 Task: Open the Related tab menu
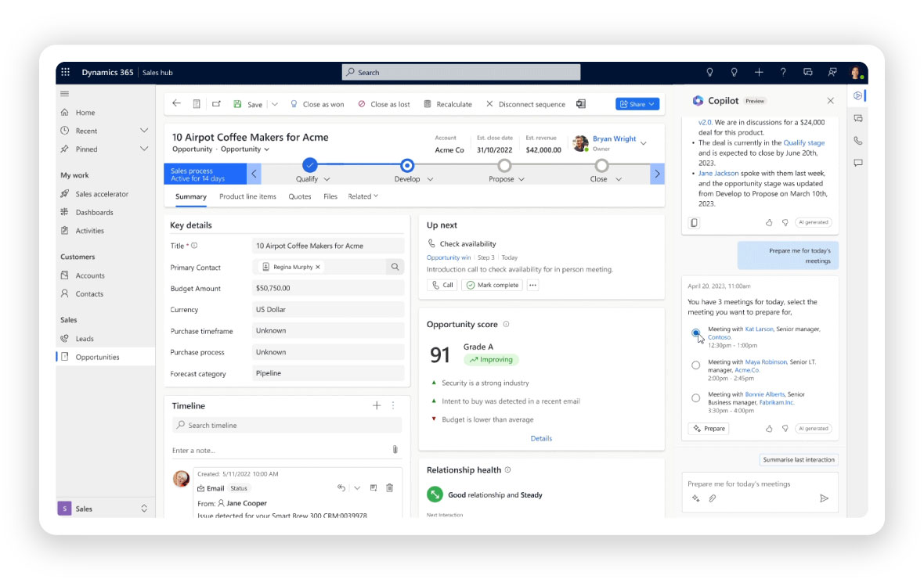[363, 196]
